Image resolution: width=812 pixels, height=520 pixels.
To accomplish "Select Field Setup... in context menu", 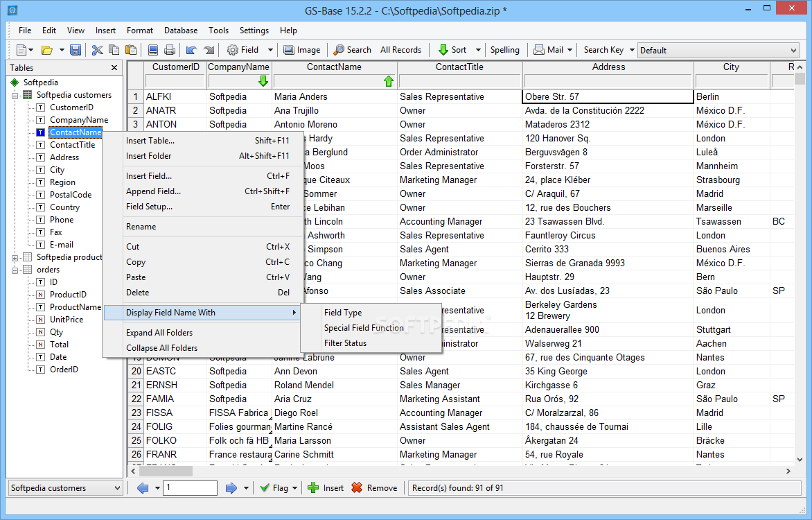I will pyautogui.click(x=149, y=207).
